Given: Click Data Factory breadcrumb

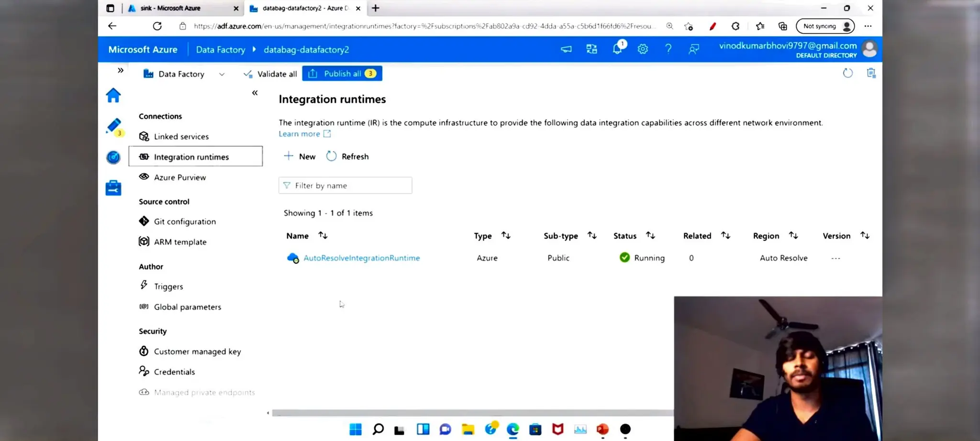Looking at the screenshot, I should click(x=220, y=49).
